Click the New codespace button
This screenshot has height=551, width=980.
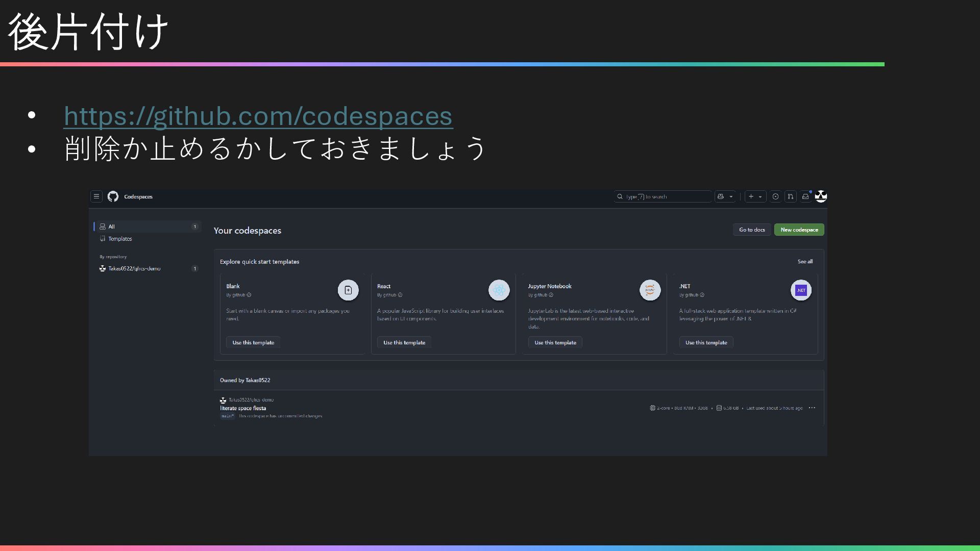pyautogui.click(x=799, y=230)
